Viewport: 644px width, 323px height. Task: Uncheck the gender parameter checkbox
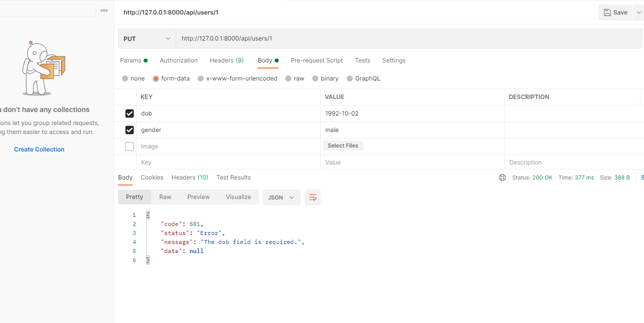coord(130,130)
